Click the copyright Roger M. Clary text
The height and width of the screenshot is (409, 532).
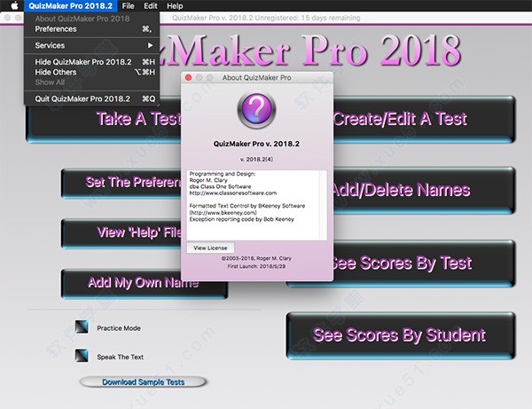tap(256, 258)
